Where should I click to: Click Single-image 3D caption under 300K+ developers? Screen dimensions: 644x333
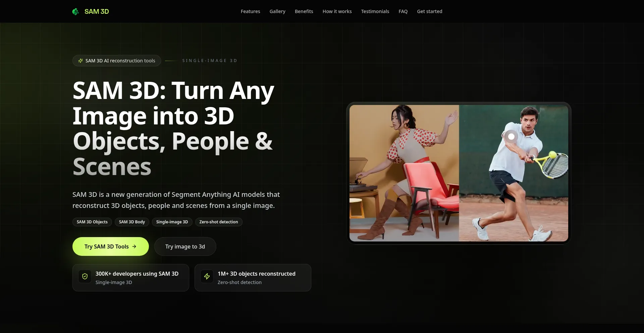pyautogui.click(x=114, y=282)
